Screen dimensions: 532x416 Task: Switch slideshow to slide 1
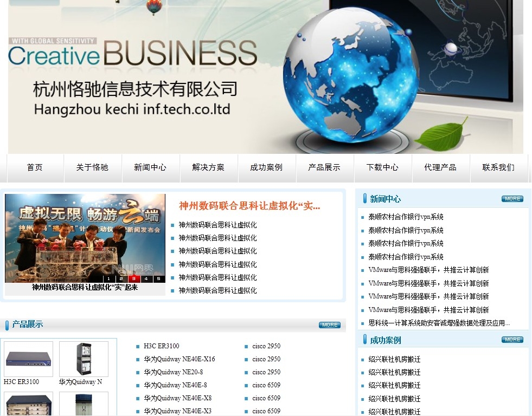tap(108, 279)
